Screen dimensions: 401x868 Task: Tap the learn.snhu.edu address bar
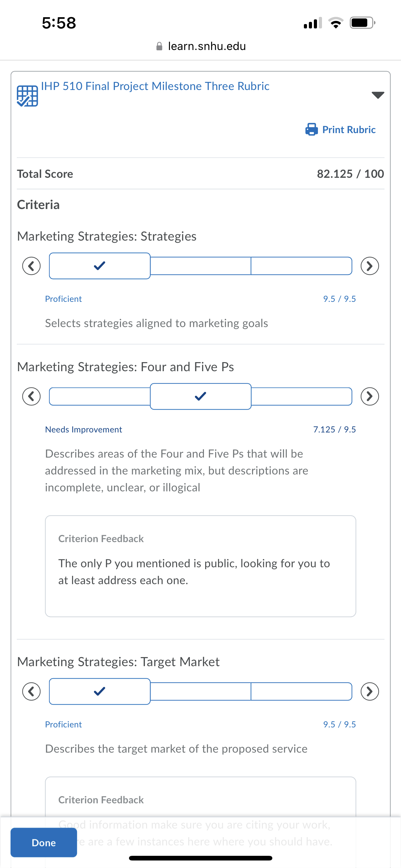201,46
